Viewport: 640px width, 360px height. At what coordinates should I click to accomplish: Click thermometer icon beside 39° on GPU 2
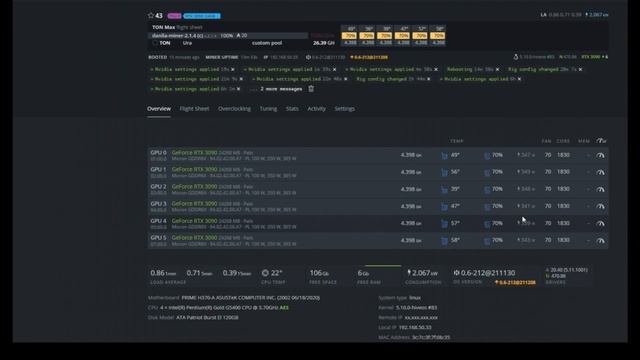444,190
